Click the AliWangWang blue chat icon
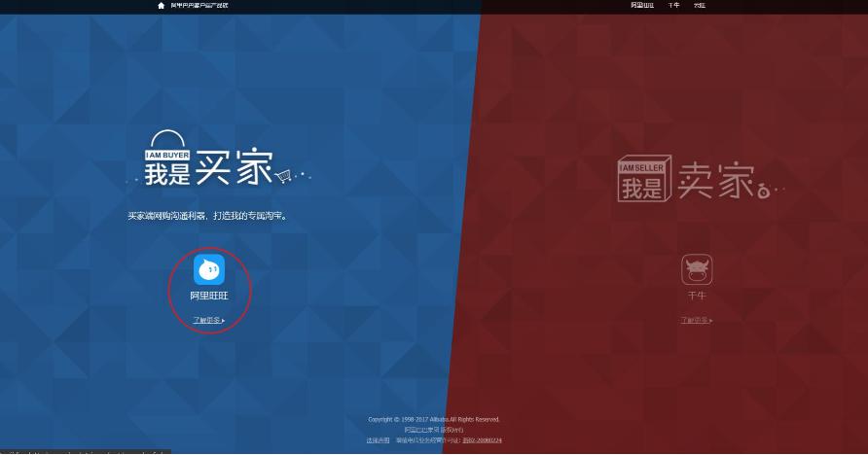 click(209, 270)
